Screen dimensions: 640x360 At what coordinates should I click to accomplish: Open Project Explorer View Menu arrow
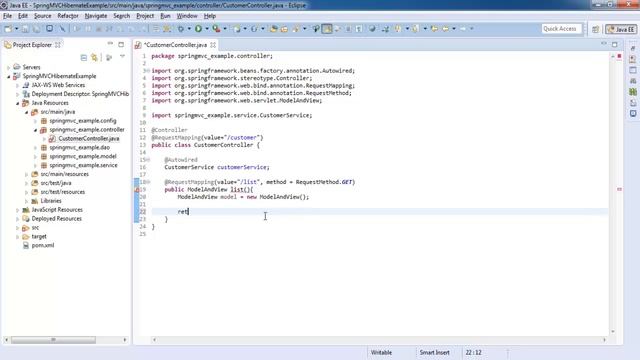click(122, 57)
